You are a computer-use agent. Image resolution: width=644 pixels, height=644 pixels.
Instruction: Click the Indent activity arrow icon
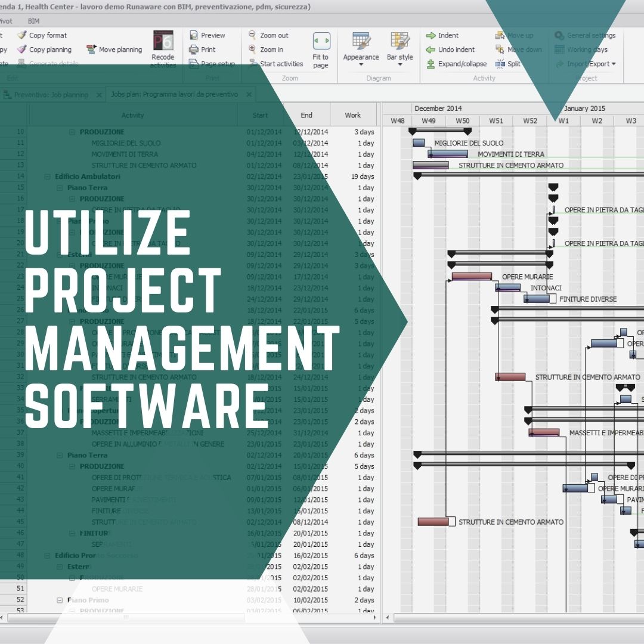431,35
